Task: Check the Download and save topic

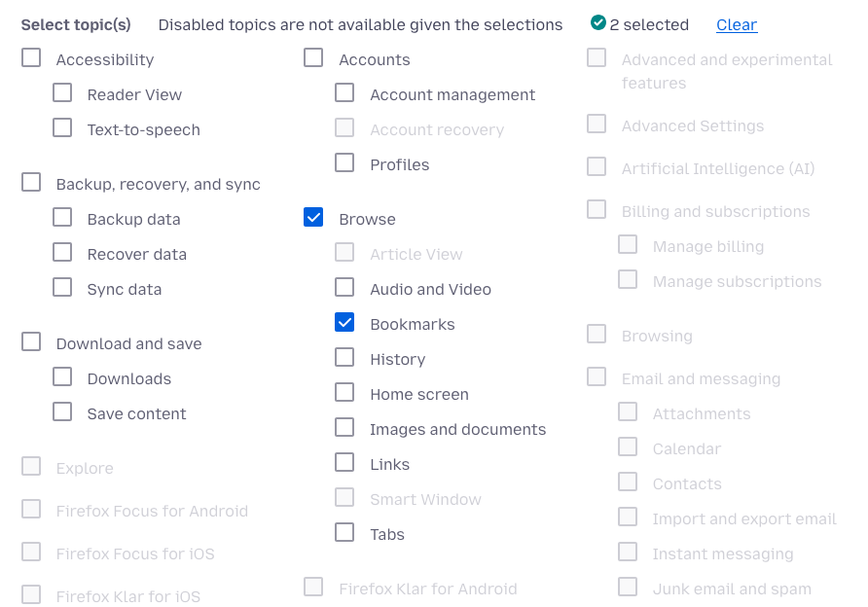Action: click(30, 341)
